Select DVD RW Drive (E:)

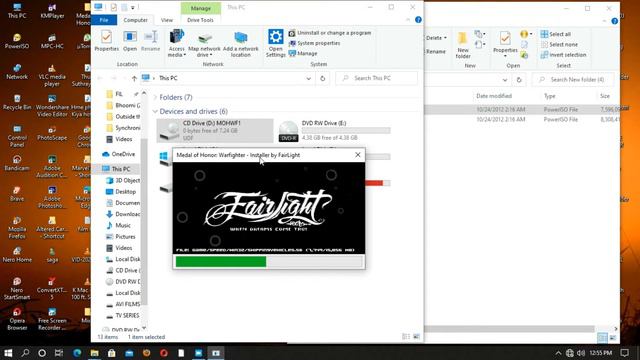[335, 131]
